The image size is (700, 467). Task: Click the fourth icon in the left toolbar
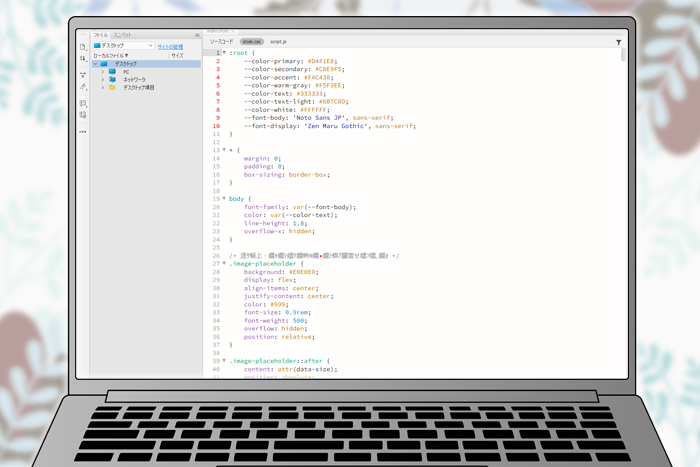(83, 88)
